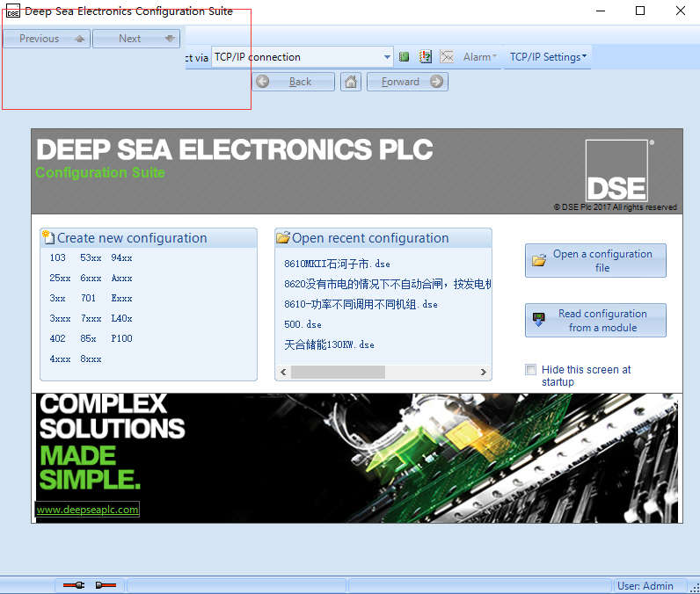Image resolution: width=700 pixels, height=594 pixels.
Task: Create new 103 configuration
Action: pyautogui.click(x=57, y=257)
